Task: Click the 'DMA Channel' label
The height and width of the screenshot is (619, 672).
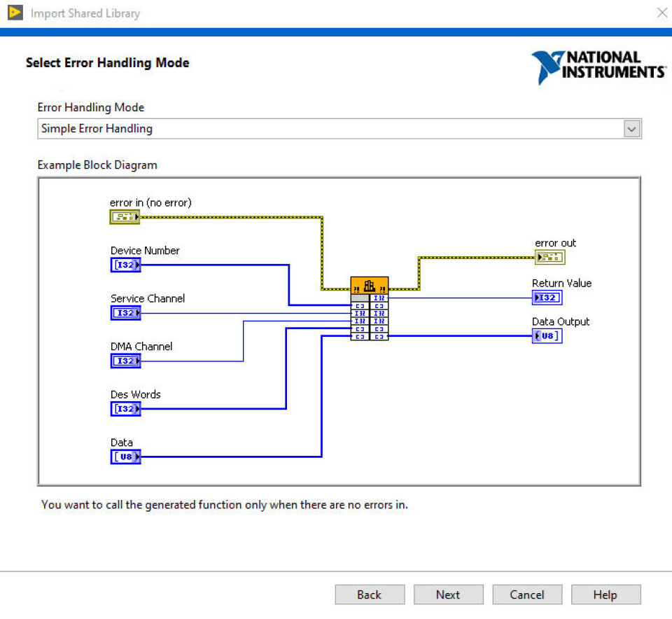Action: tap(141, 347)
